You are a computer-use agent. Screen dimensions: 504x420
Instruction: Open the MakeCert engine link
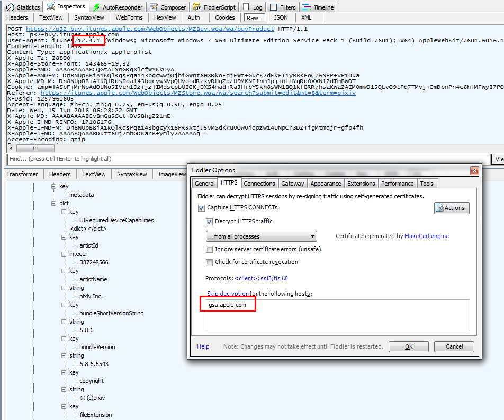(427, 236)
